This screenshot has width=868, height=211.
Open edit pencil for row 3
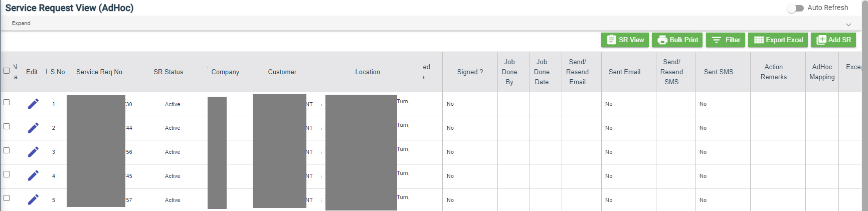point(33,152)
